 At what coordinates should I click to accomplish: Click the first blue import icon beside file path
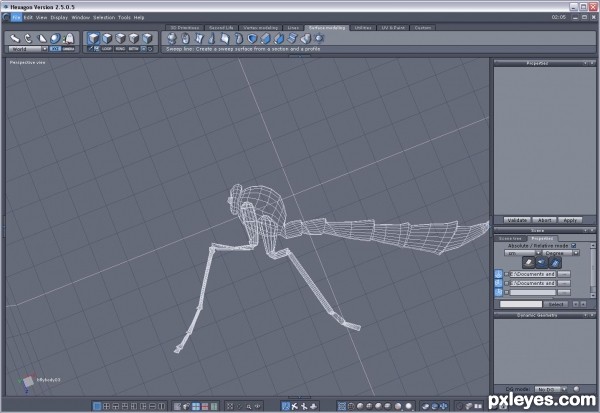tap(498, 274)
